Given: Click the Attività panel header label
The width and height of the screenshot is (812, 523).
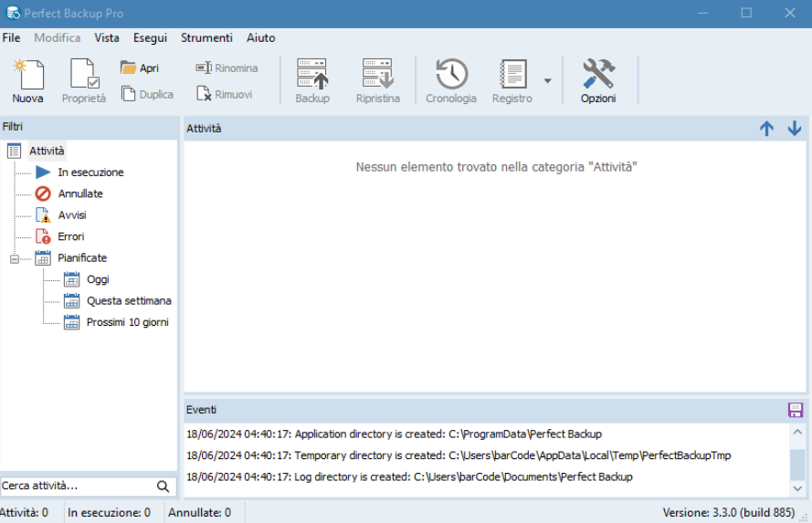Looking at the screenshot, I should pyautogui.click(x=204, y=129).
